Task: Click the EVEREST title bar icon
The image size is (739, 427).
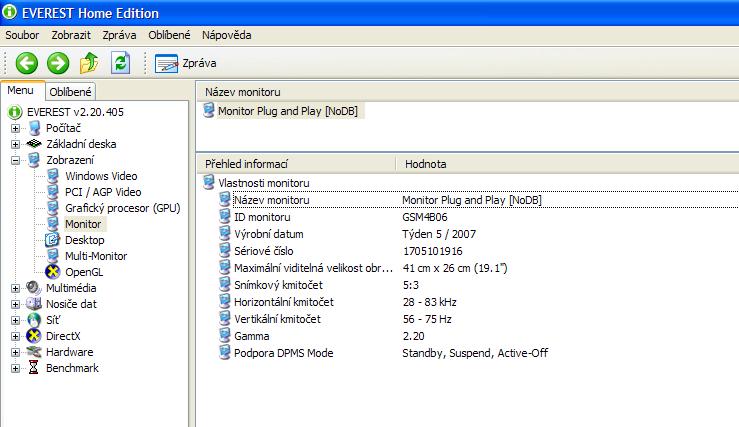Action: [9, 12]
